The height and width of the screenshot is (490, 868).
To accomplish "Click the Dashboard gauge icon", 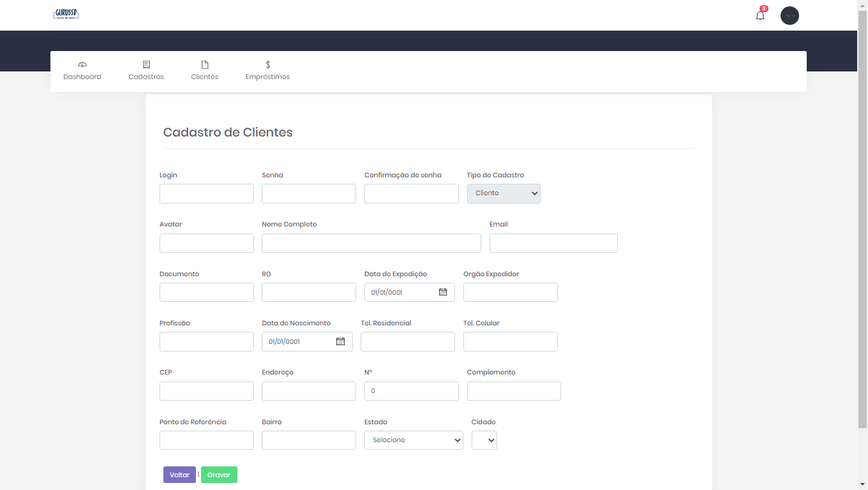I will 82,64.
